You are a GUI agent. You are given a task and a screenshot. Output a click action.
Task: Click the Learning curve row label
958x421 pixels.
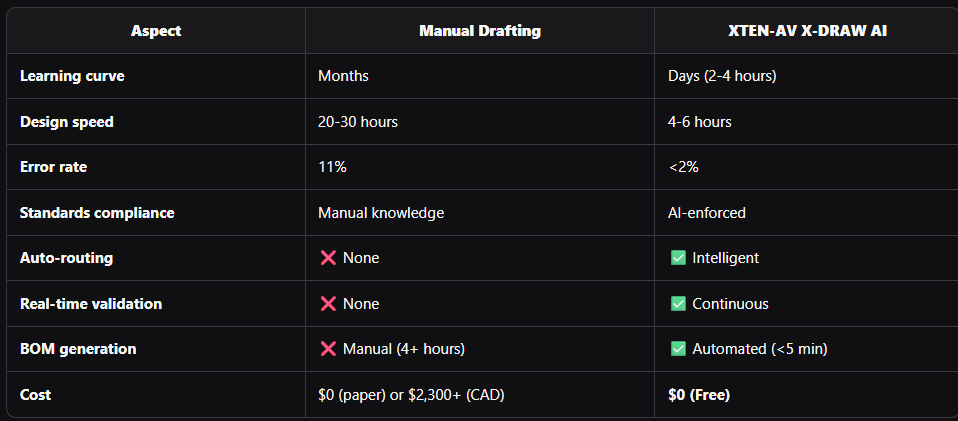[x=72, y=76]
